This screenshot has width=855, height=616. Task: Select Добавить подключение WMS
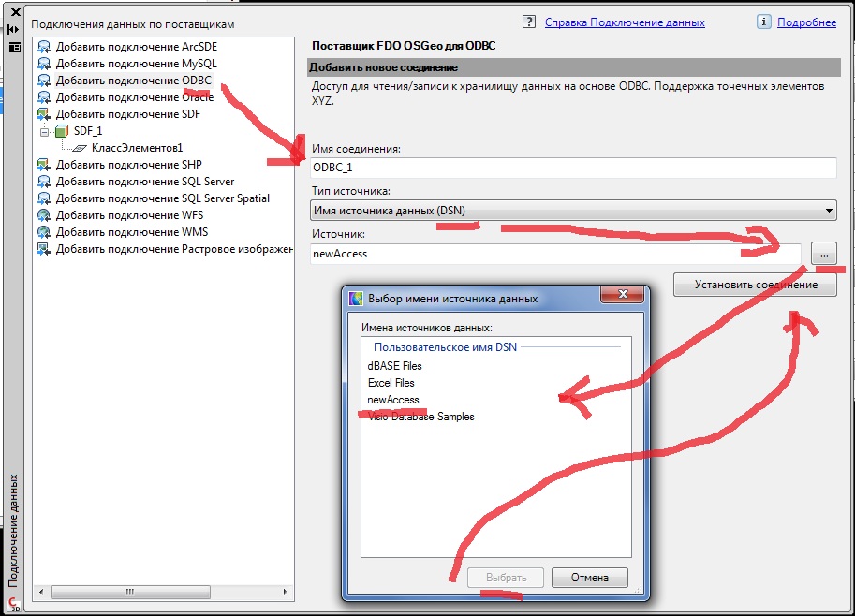pos(132,232)
